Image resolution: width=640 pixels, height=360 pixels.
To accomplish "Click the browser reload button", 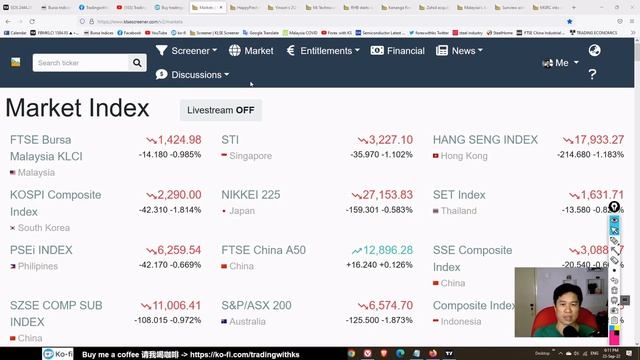I will point(32,21).
